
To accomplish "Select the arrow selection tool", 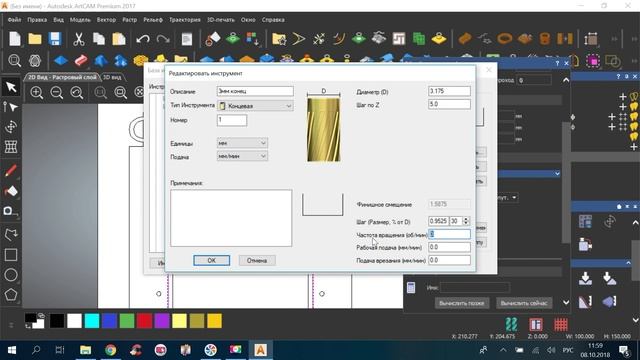I will click(x=11, y=87).
